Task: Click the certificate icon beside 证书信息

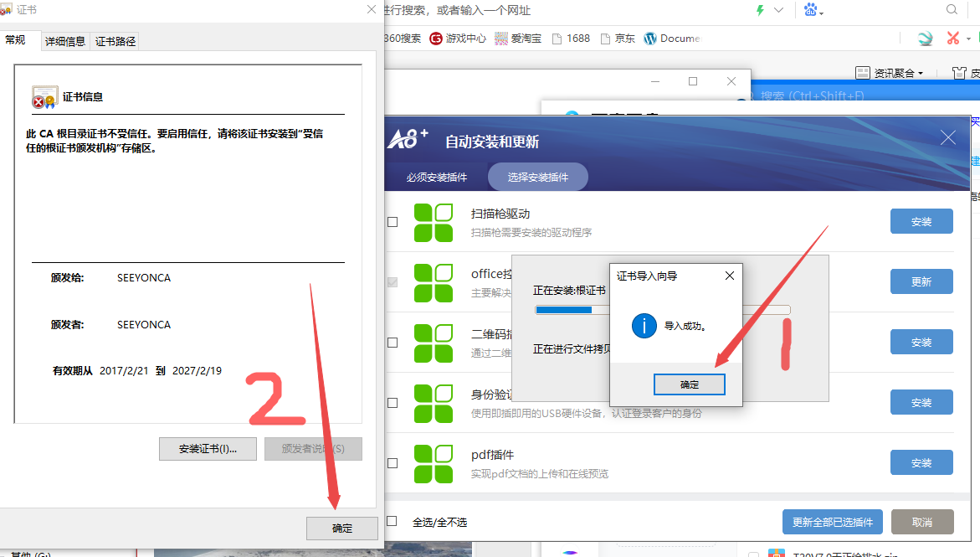Action: 44,96
